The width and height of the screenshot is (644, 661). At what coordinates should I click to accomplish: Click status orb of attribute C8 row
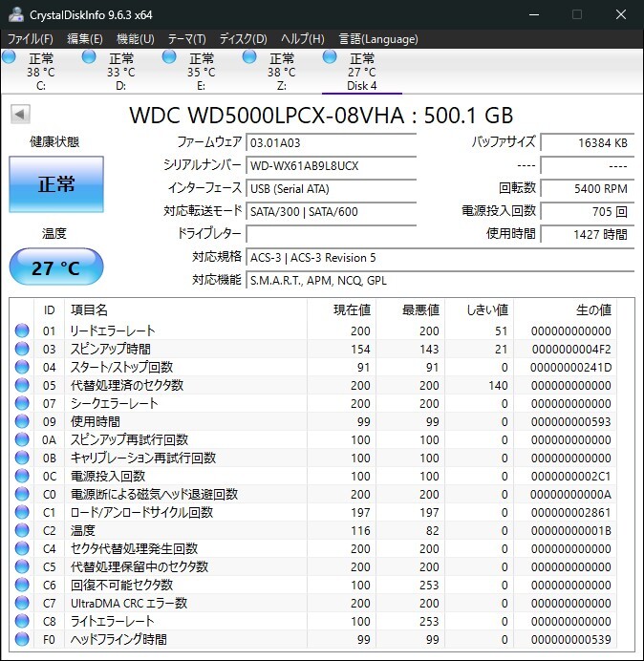(x=22, y=621)
